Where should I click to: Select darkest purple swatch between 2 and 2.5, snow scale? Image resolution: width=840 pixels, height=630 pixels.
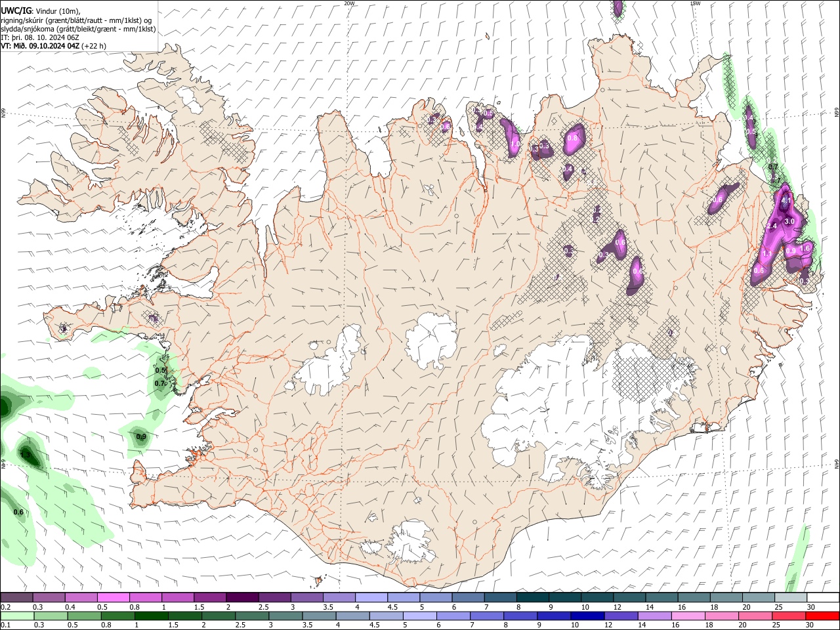[242, 598]
